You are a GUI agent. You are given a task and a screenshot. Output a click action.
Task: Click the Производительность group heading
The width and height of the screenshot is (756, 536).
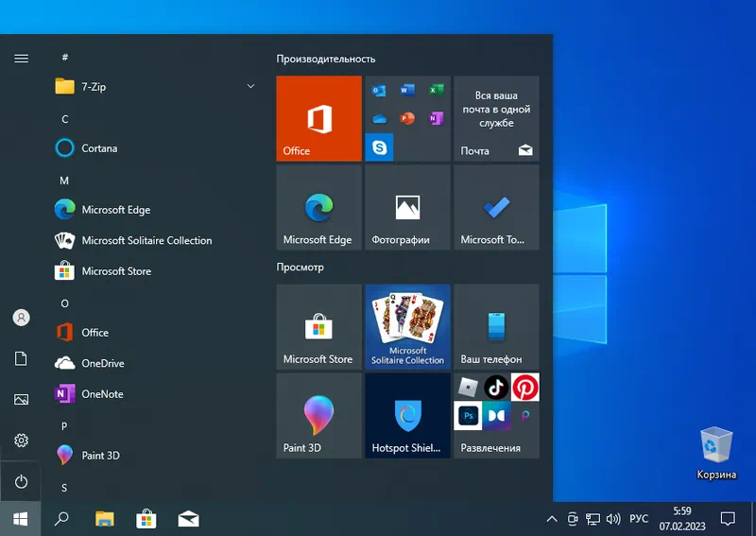click(x=326, y=60)
